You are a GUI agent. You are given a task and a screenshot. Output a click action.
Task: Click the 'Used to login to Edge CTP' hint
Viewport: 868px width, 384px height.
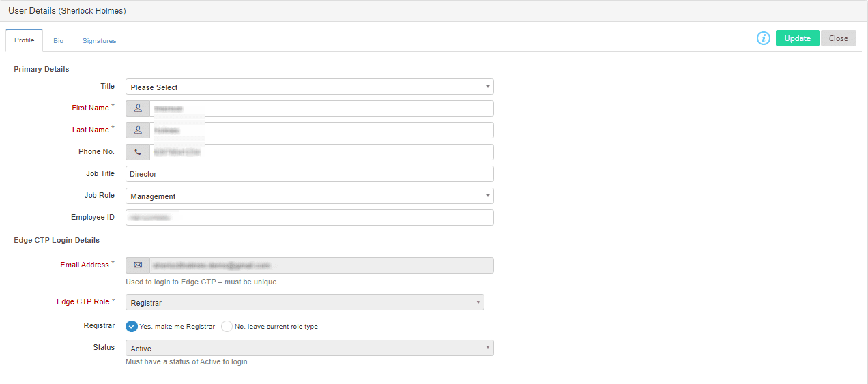(x=201, y=282)
